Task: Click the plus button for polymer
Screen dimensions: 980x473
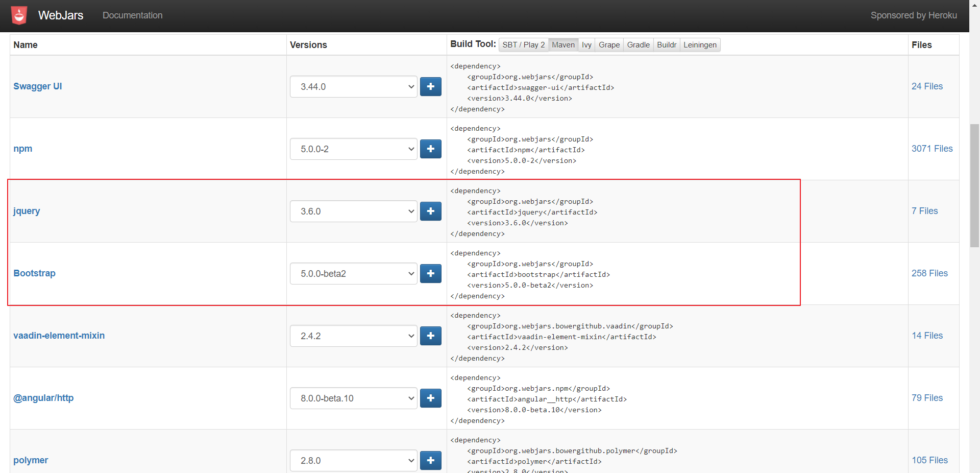Action: (431, 461)
